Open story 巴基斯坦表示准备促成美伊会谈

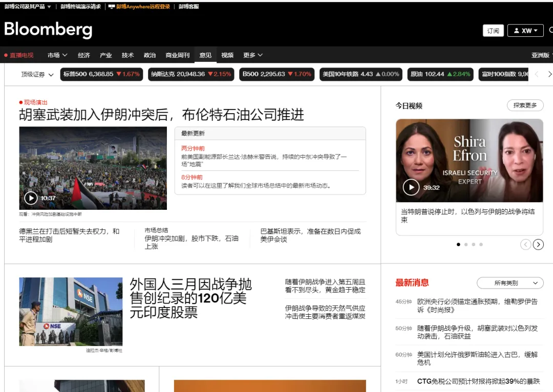(310, 235)
